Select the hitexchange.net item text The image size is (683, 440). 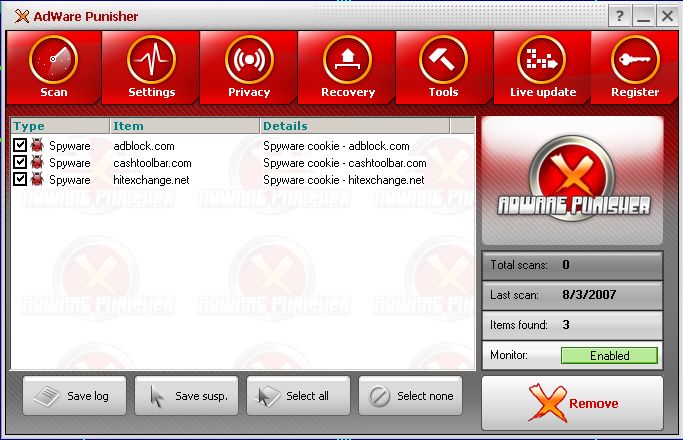point(151,180)
